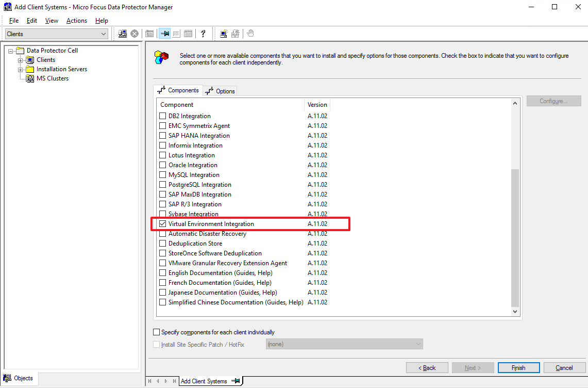Switch to the Options tab
This screenshot has width=588, height=388.
click(220, 91)
